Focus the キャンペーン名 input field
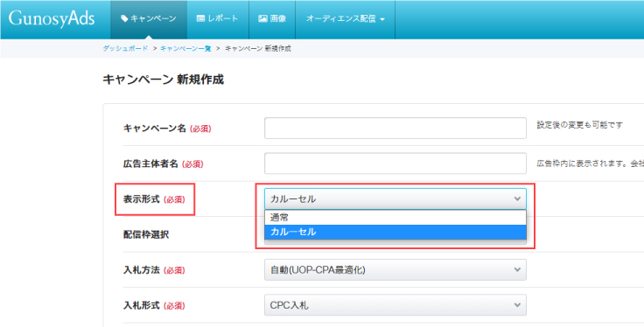The height and width of the screenshot is (327, 644). click(x=395, y=128)
